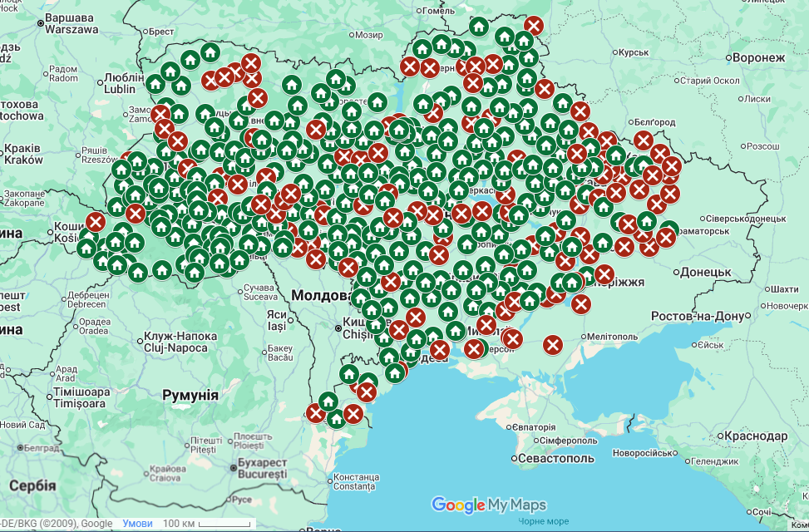Click the green house marker right of Кишинів label
This screenshot has height=532, width=809.
click(376, 324)
